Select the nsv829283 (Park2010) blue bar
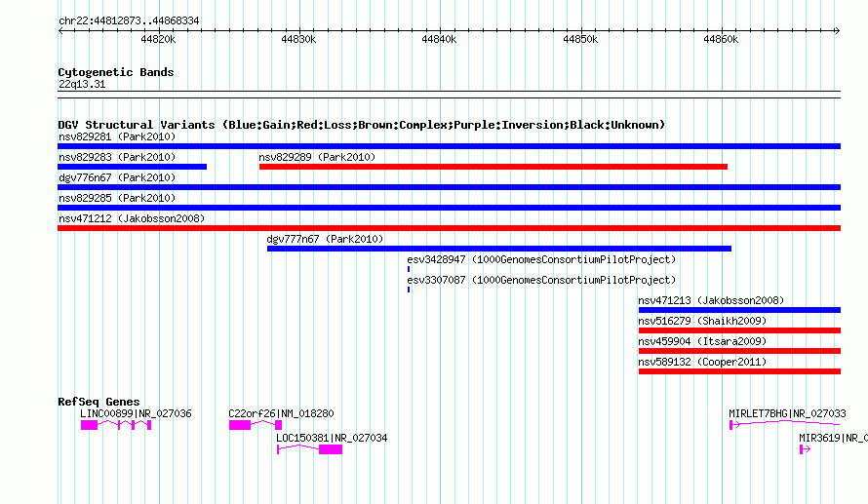This screenshot has height=504, width=868. click(133, 167)
